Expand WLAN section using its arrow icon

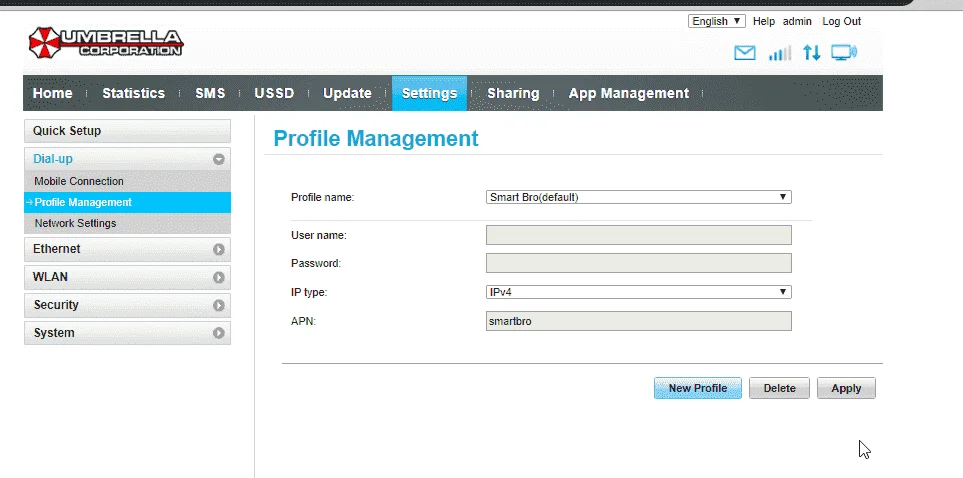219,278
